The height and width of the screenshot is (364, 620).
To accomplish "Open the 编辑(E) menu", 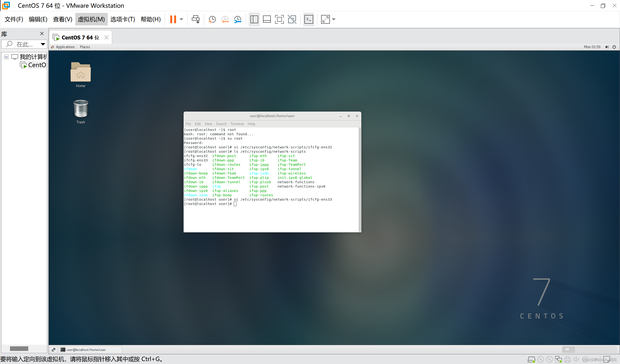I will coord(38,19).
